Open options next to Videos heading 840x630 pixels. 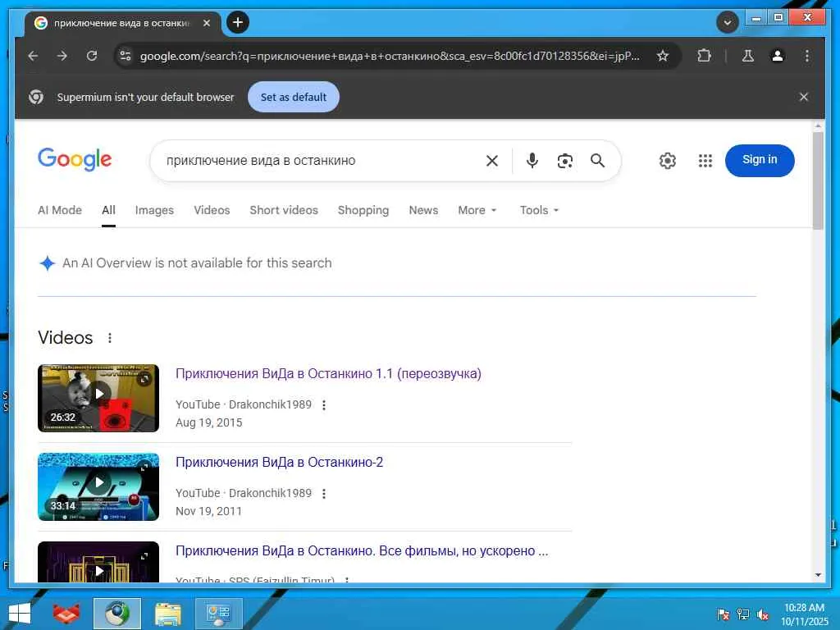(110, 338)
